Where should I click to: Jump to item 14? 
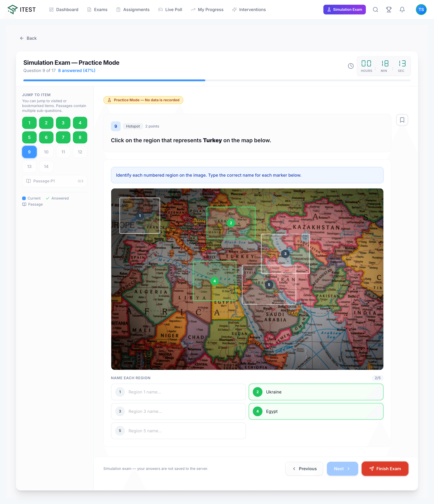46,167
